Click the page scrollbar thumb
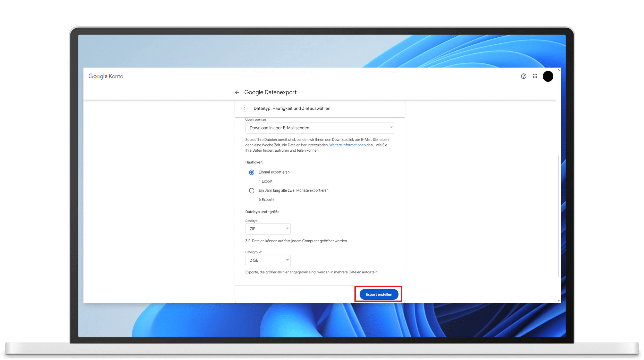This screenshot has height=360, width=644. coord(558,216)
